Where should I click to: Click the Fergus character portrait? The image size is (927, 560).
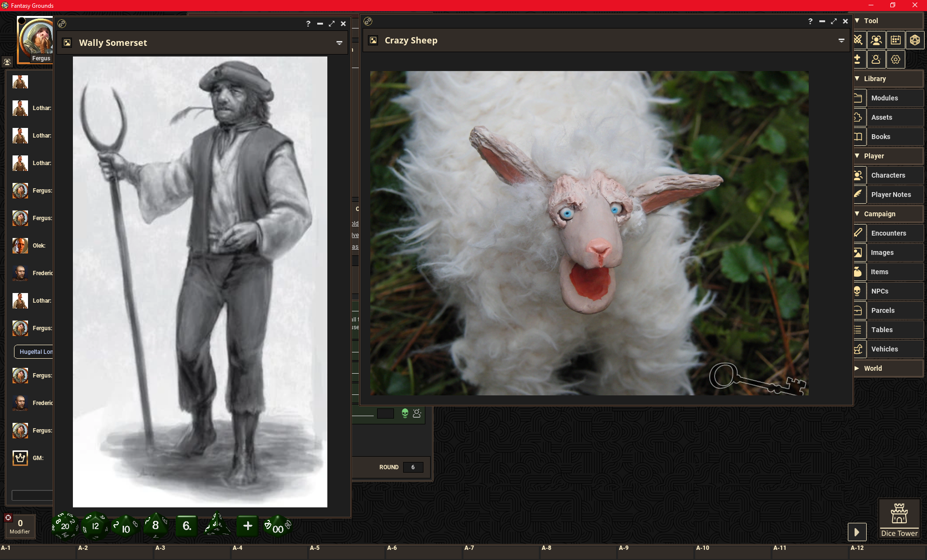[x=36, y=39]
